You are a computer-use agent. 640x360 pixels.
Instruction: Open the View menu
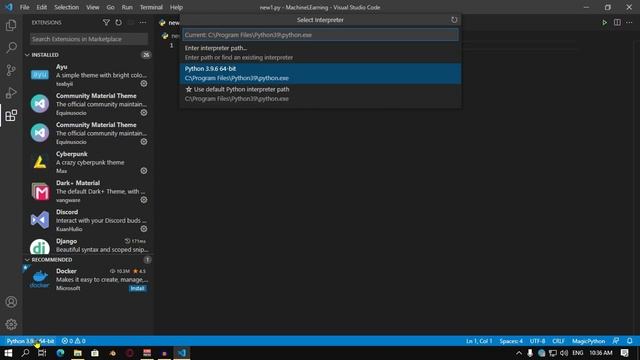93,7
